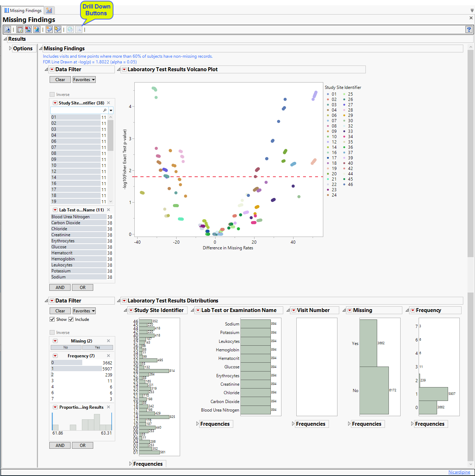The width and height of the screenshot is (475, 476).
Task: Open help via the question mark icon
Action: 469,30
